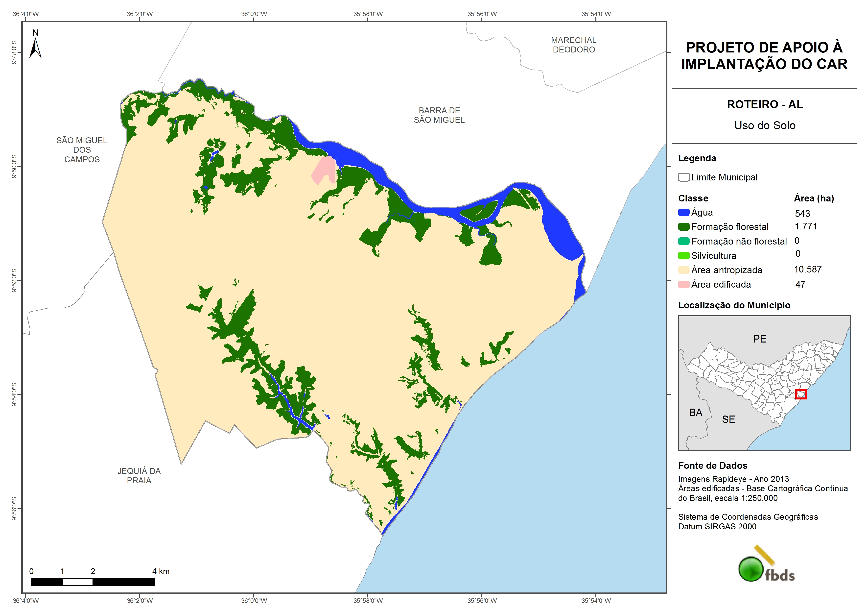The width and height of the screenshot is (868, 614).
Task: Click the Limite Municipal legend symbol
Action: pos(683,177)
